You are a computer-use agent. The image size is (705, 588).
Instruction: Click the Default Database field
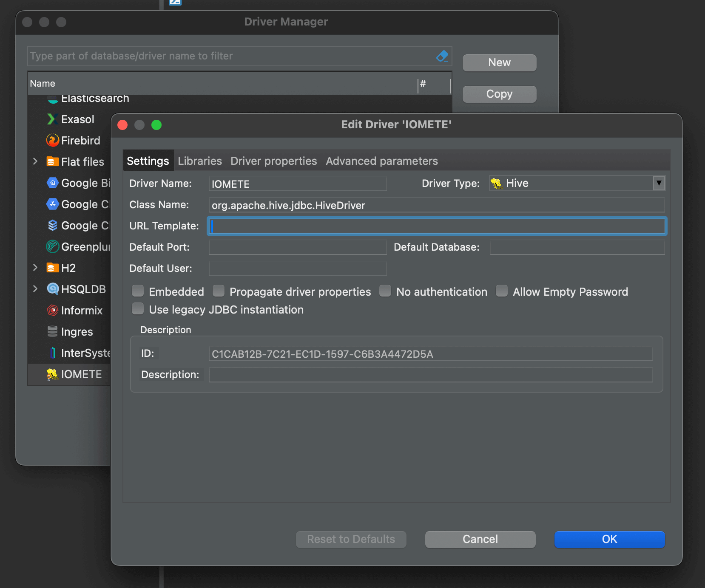(x=577, y=247)
